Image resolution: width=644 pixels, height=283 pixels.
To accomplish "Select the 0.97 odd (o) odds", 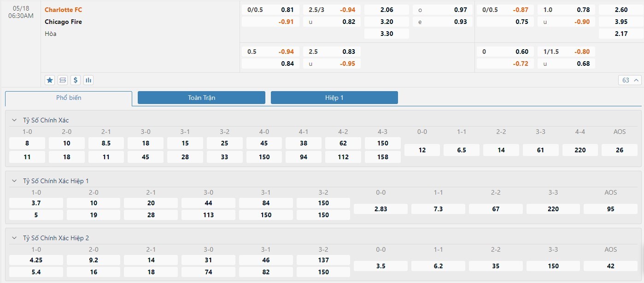I will 442,10.
